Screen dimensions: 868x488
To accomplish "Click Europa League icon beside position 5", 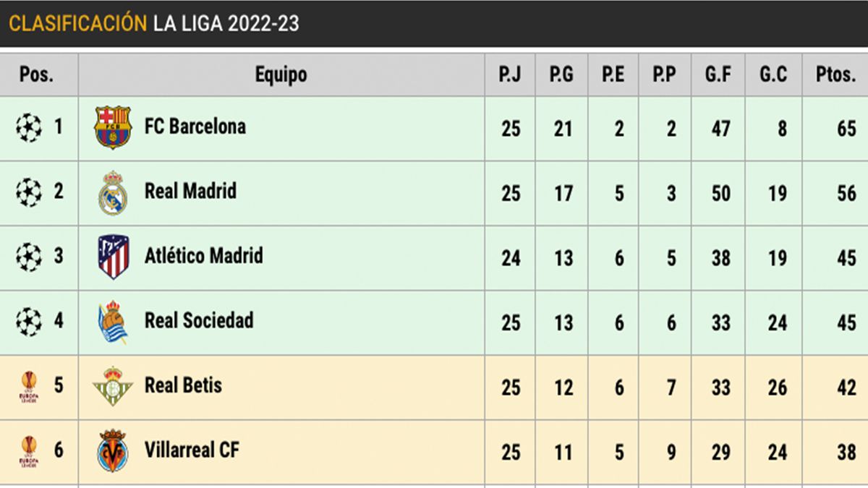I will pyautogui.click(x=29, y=387).
